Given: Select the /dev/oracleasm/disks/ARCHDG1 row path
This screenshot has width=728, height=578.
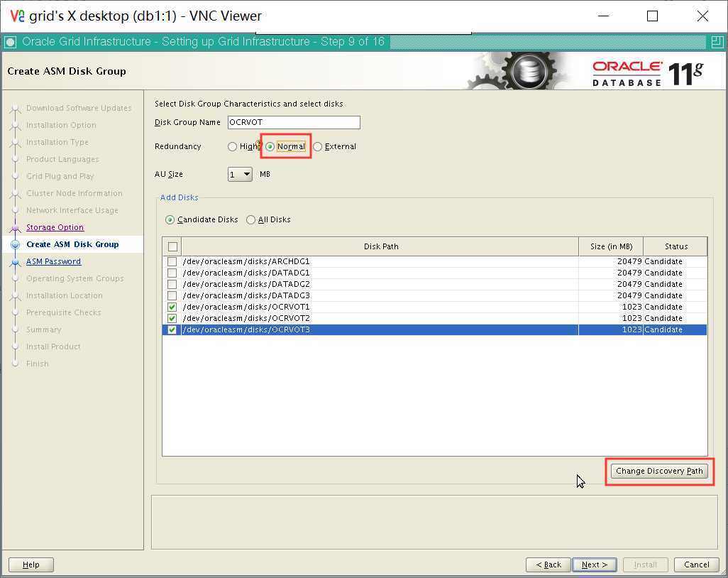Looking at the screenshot, I should (x=246, y=261).
